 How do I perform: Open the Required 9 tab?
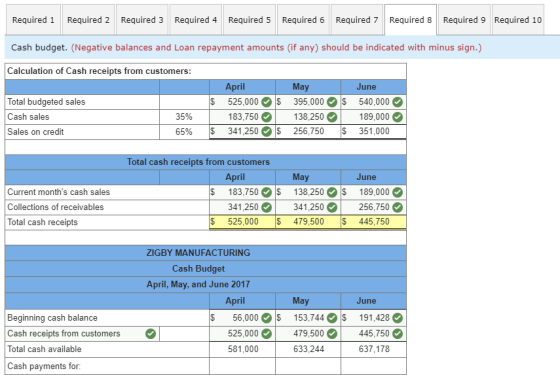[464, 20]
